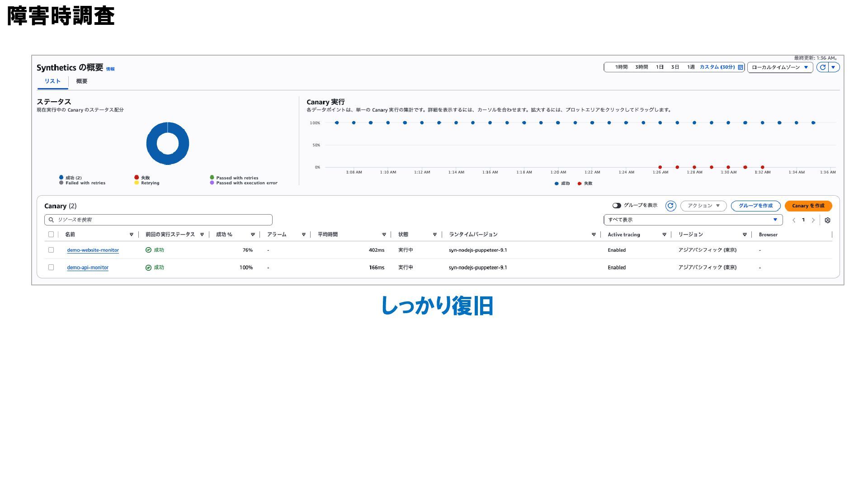Image resolution: width=868 pixels, height=488 pixels.
Task: Toggle グループを表示 switch
Action: tap(617, 206)
